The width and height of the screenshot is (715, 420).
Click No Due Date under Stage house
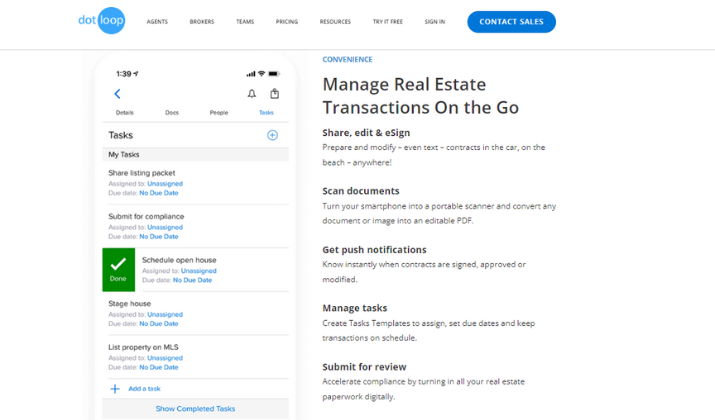[x=159, y=324]
